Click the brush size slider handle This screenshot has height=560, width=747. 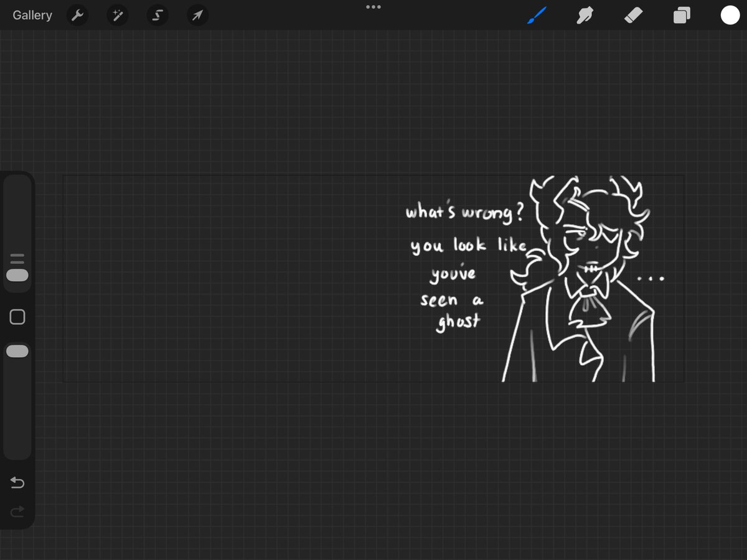click(17, 275)
